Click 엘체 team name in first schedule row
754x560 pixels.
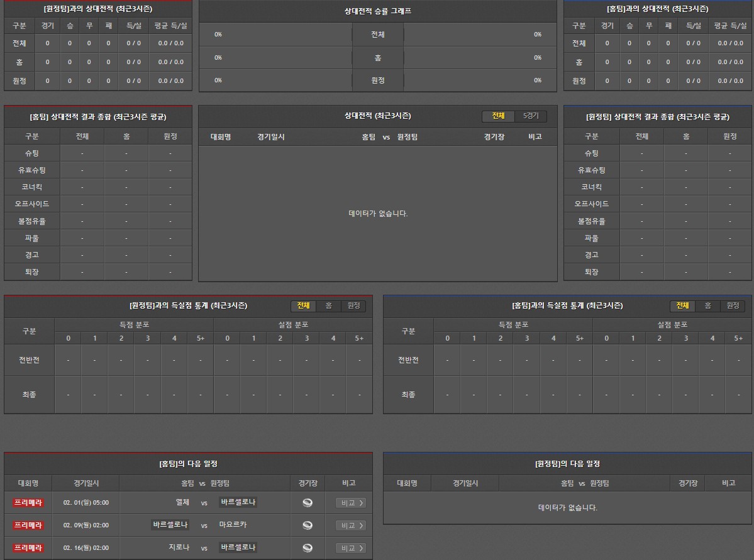pos(182,503)
